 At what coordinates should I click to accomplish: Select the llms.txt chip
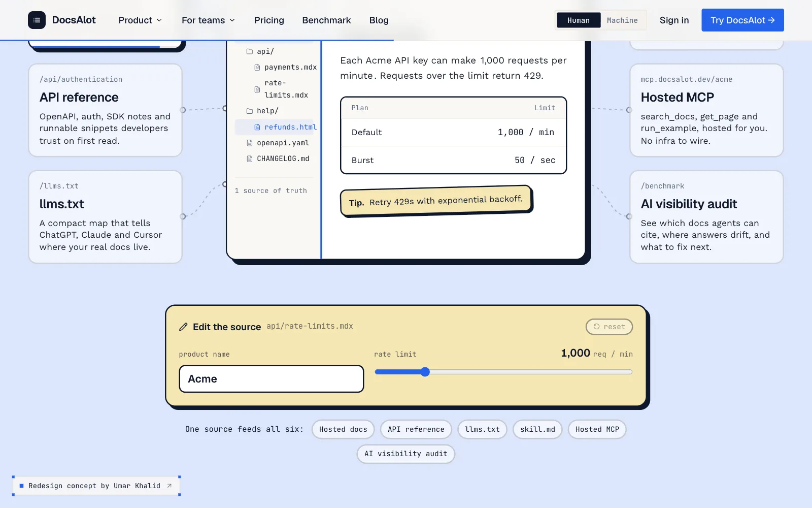482,429
